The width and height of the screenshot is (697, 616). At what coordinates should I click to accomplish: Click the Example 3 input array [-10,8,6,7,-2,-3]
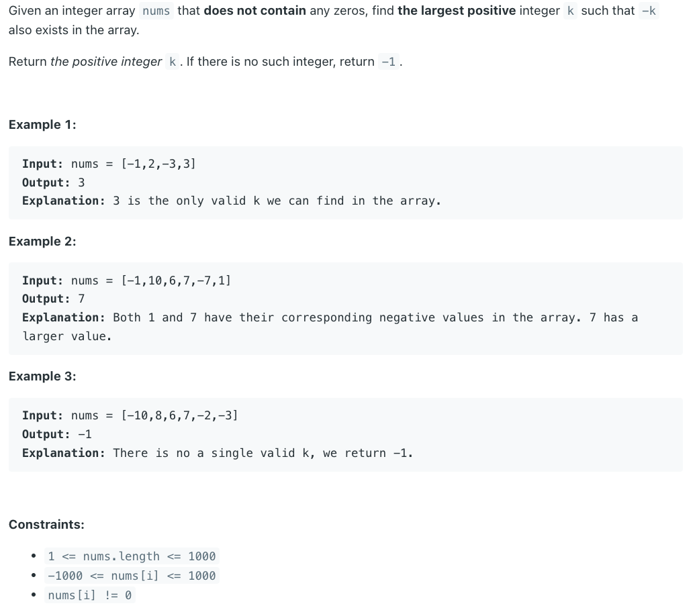coord(179,416)
